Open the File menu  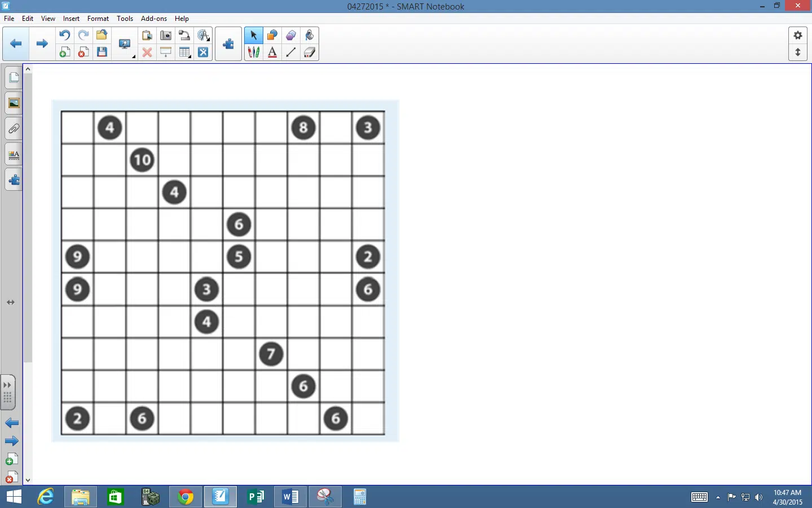[x=9, y=19]
